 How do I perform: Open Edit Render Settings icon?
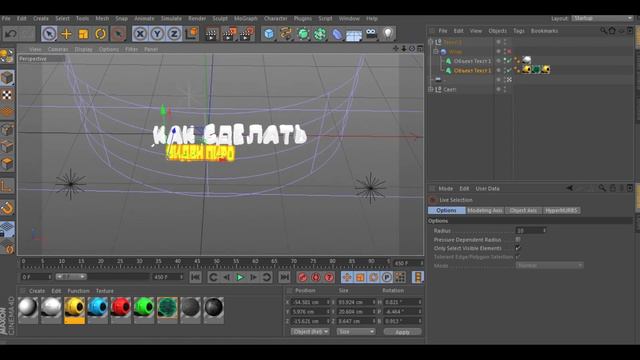click(x=247, y=34)
